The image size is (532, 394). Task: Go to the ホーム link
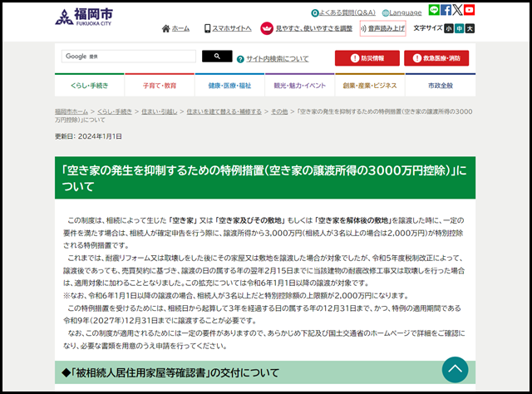180,28
